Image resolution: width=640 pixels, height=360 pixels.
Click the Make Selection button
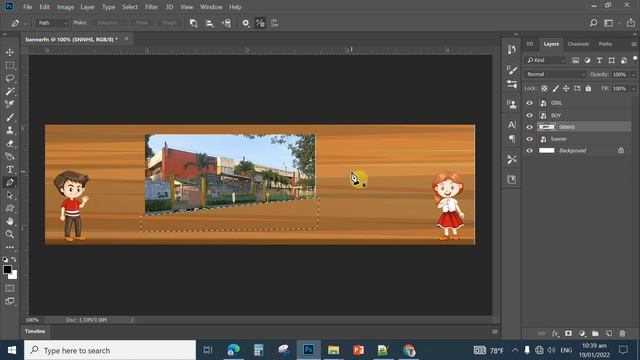pyautogui.click(x=108, y=23)
